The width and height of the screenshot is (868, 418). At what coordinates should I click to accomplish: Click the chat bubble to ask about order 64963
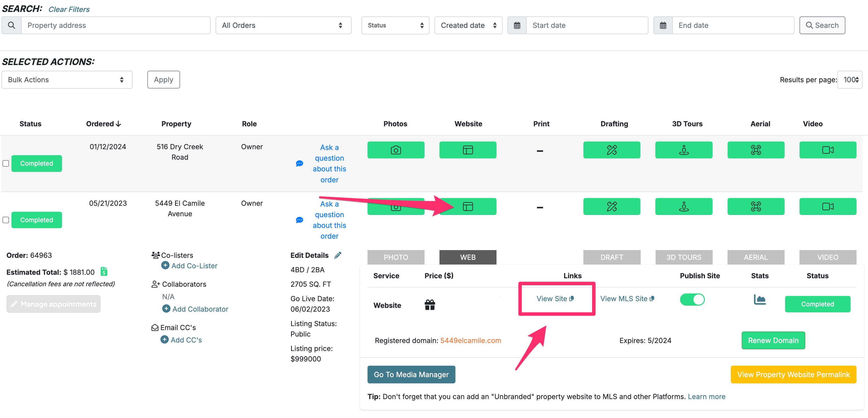click(x=300, y=220)
